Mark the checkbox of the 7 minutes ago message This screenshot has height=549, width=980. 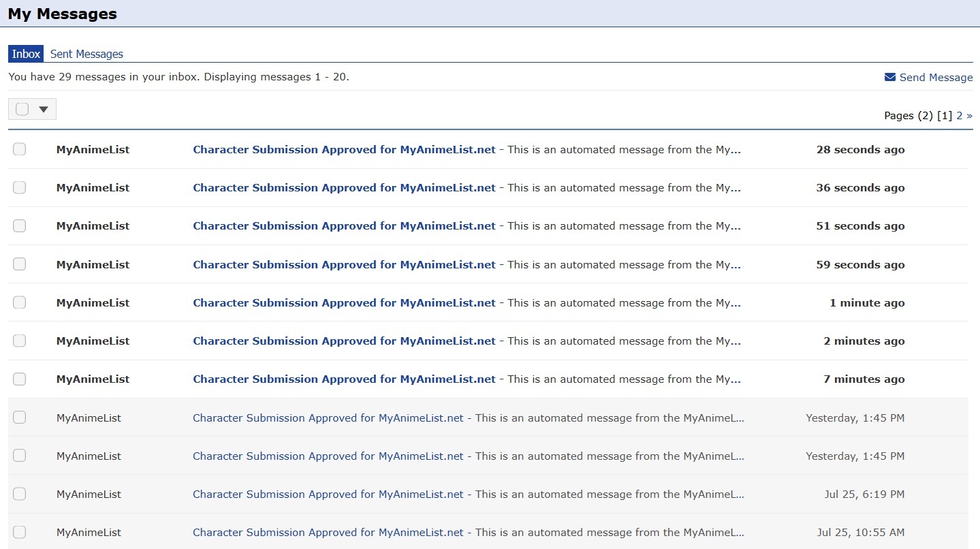point(20,379)
